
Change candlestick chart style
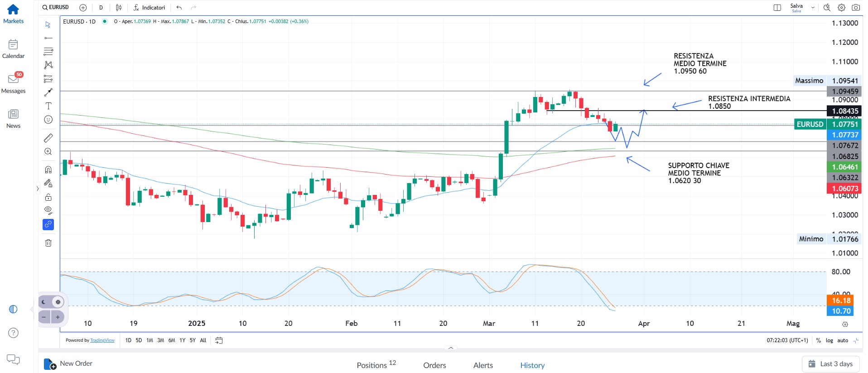(119, 8)
